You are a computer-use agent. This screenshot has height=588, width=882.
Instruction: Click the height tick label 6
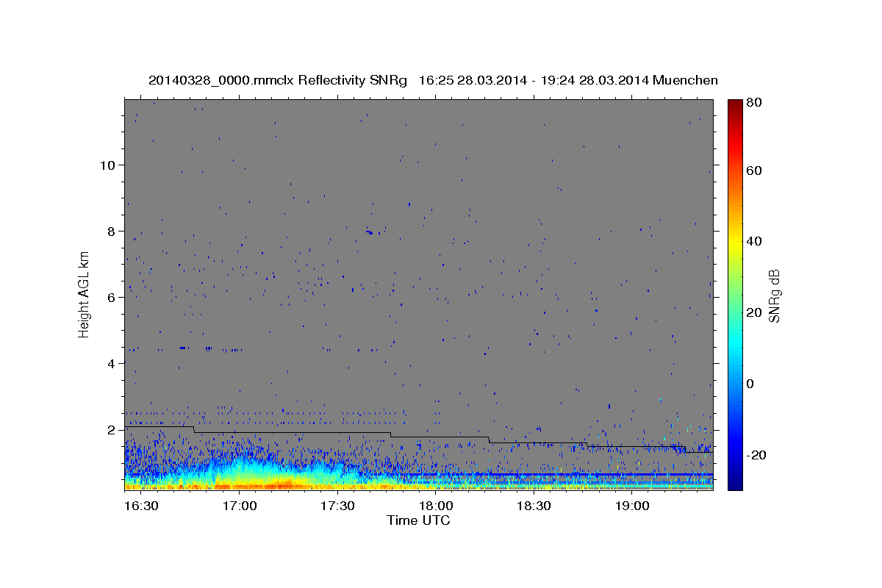[x=112, y=297]
